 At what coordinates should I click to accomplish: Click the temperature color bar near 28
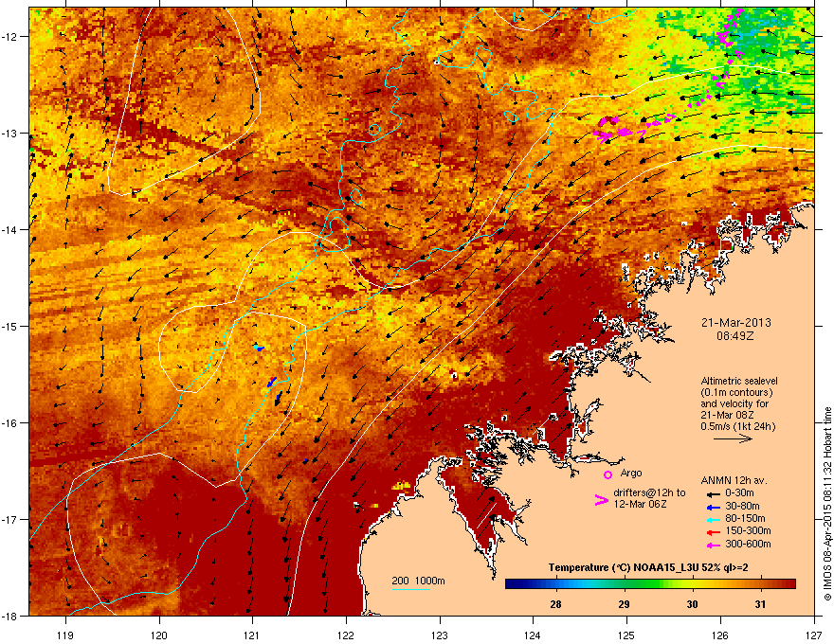pyautogui.click(x=555, y=584)
